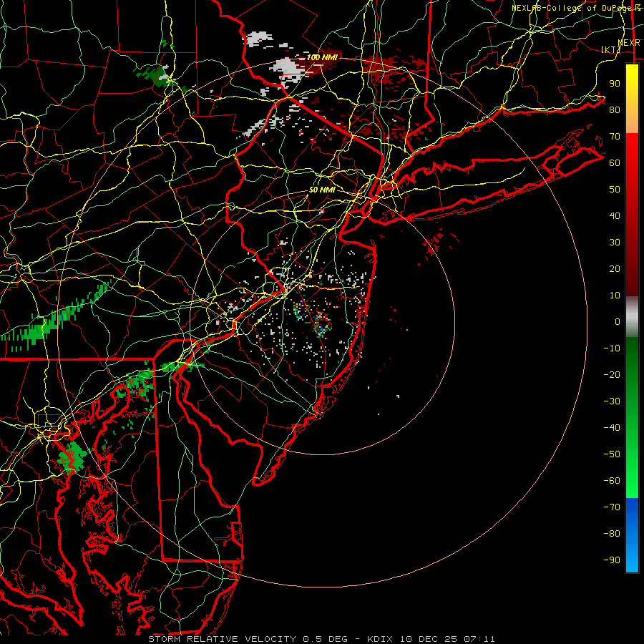Click the positive 90 scale value
Viewport: 644px width, 644px height.
click(x=615, y=84)
